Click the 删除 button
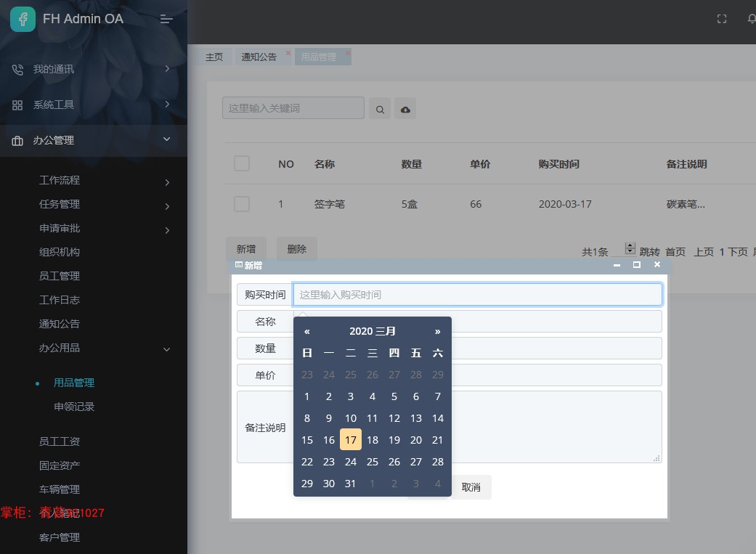The width and height of the screenshot is (756, 554). coord(296,249)
